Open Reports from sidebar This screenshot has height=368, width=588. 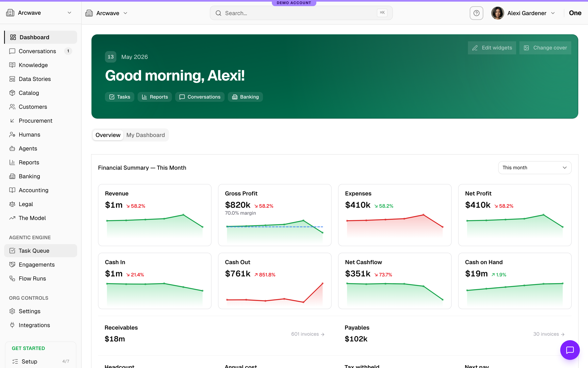tap(41, 162)
